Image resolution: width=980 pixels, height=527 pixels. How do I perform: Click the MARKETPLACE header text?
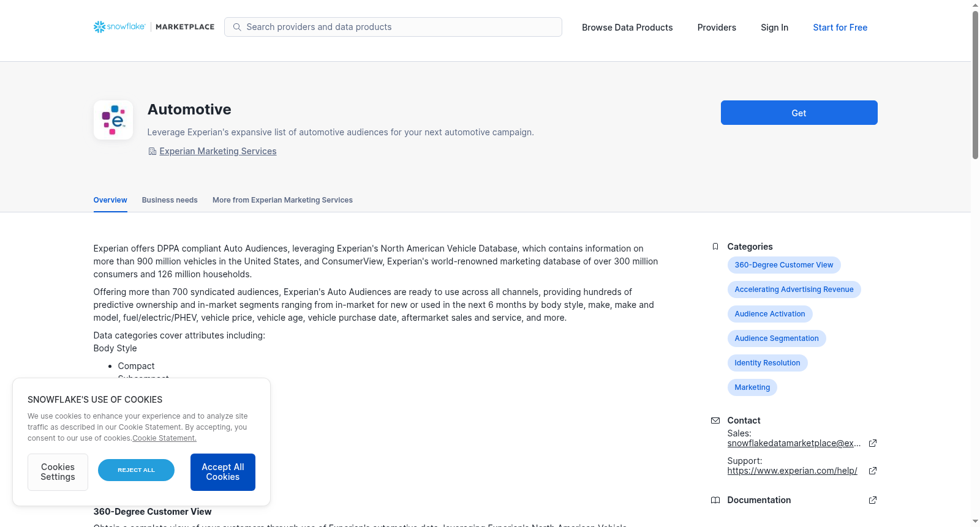[x=185, y=27]
